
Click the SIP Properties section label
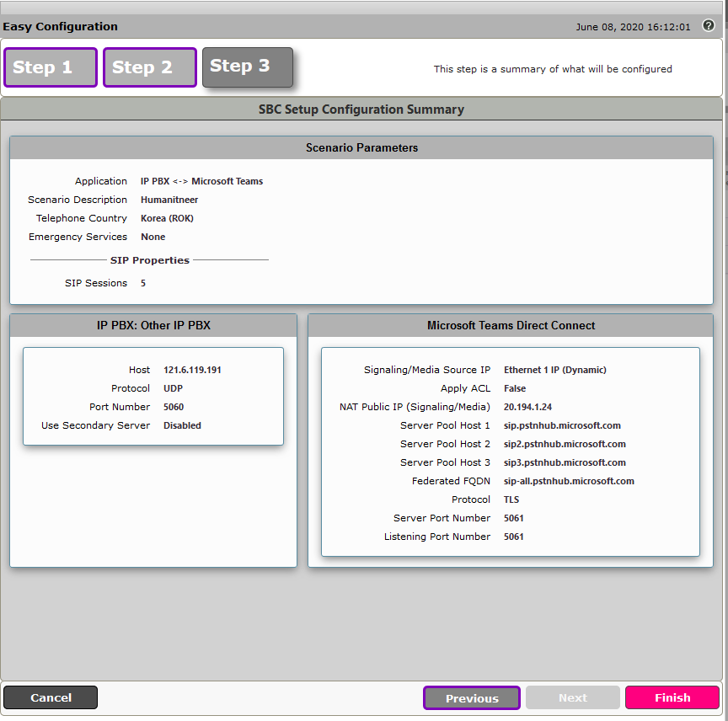point(149,260)
